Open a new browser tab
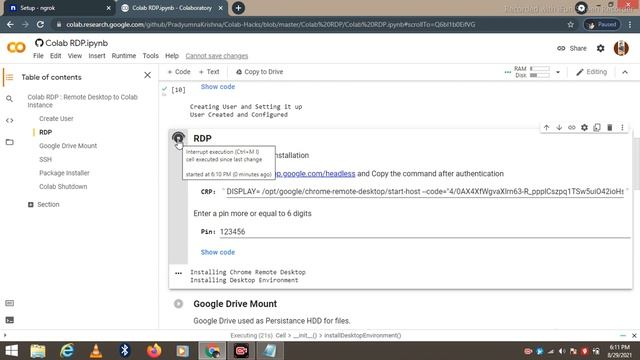 tap(238, 8)
